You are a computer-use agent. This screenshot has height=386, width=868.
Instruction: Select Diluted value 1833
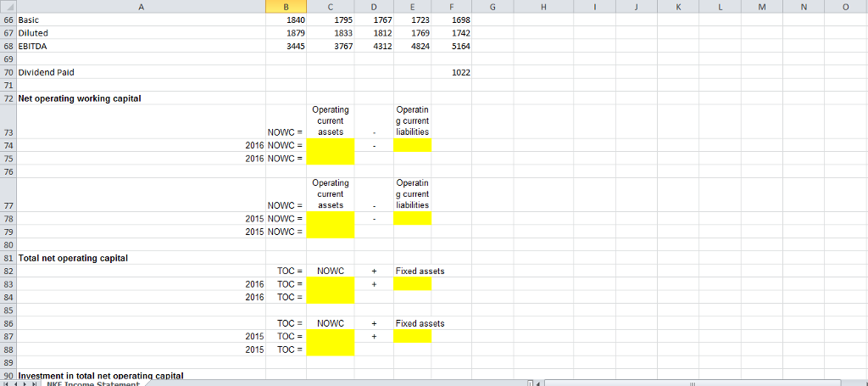point(331,33)
